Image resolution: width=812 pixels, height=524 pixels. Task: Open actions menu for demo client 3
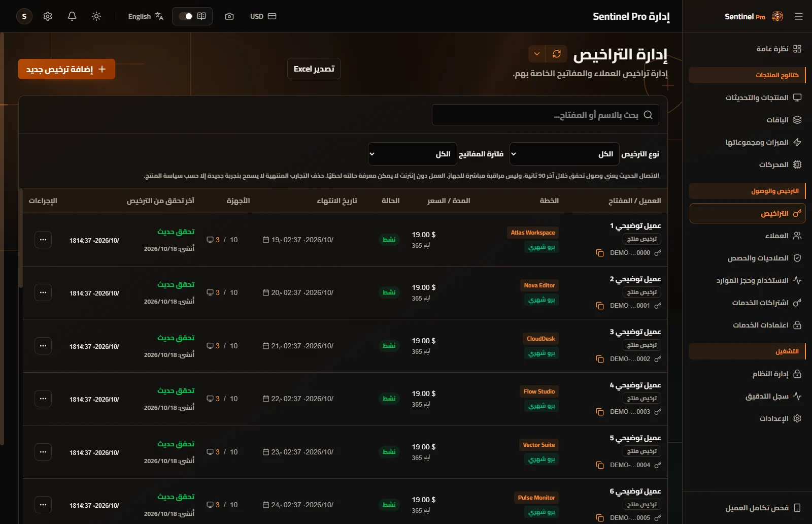pyautogui.click(x=43, y=346)
